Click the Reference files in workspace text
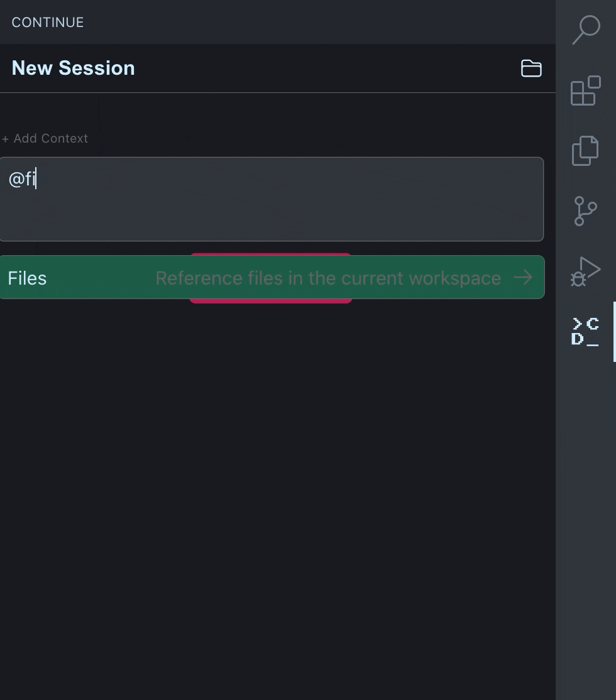Viewport: 616px width, 700px height. click(328, 278)
